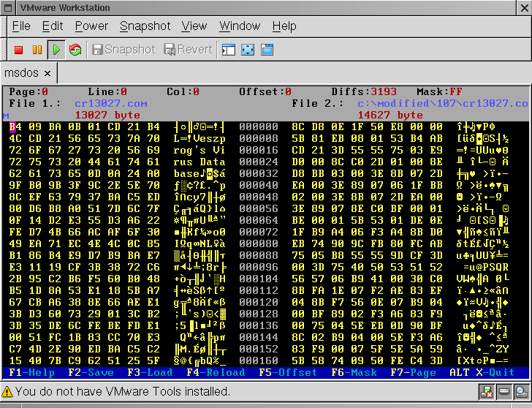Image resolution: width=532 pixels, height=408 pixels.
Task: Click F2-Save in the function key bar
Action: click(91, 373)
